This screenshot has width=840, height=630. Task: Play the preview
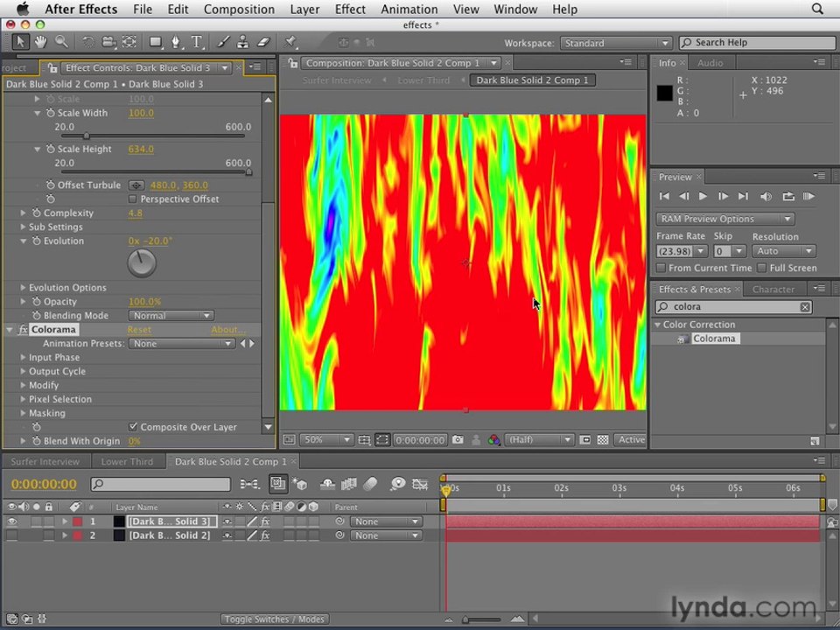click(x=703, y=197)
